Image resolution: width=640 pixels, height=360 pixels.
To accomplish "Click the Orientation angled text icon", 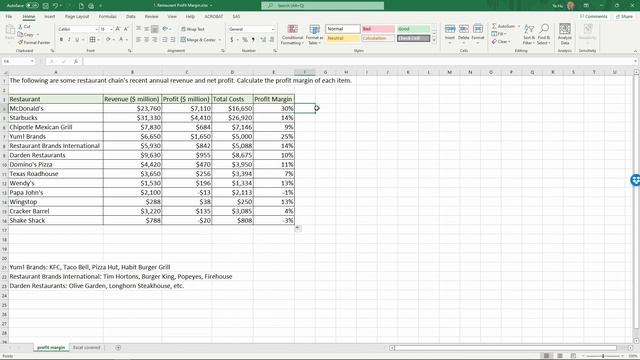I will (165, 29).
